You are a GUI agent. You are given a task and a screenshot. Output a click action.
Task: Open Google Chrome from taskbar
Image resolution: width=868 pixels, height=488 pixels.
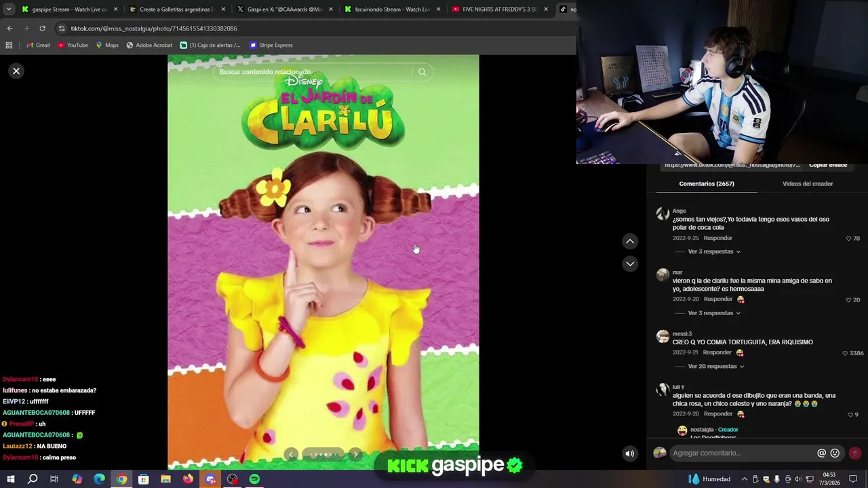[x=121, y=479]
